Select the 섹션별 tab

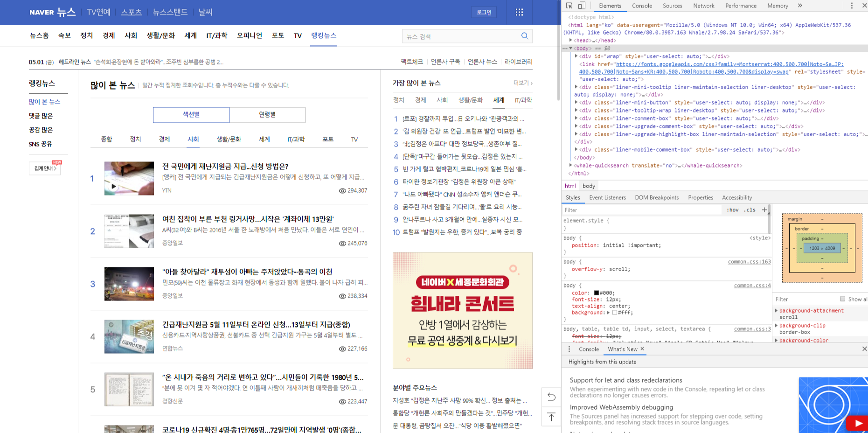(x=191, y=115)
